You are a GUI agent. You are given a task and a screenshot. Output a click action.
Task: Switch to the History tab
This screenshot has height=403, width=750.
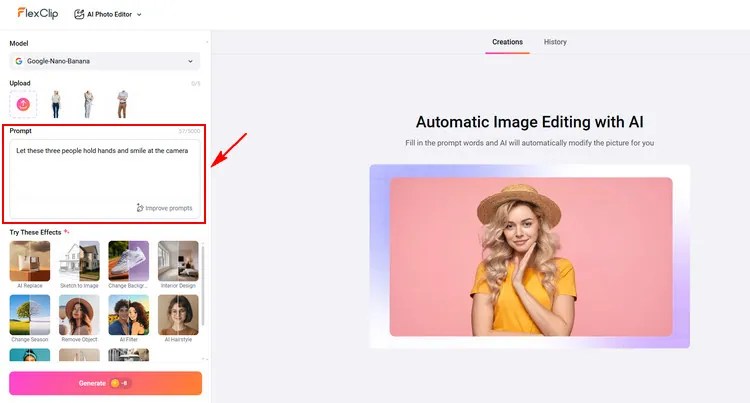(x=555, y=42)
